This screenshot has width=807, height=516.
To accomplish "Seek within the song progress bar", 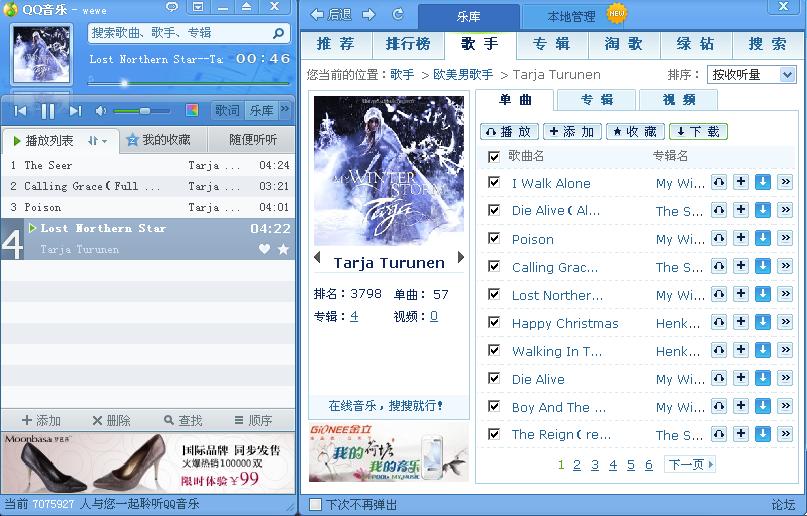I will click(189, 82).
